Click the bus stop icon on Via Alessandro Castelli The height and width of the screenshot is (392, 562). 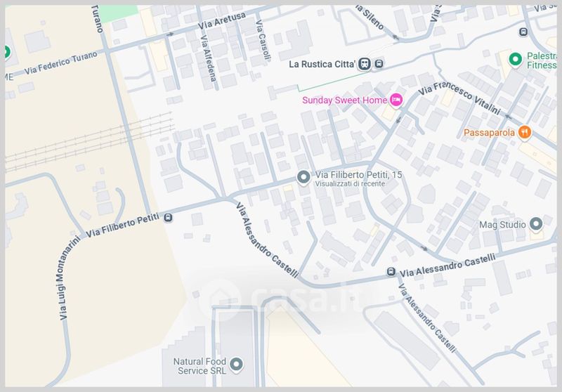pyautogui.click(x=391, y=272)
